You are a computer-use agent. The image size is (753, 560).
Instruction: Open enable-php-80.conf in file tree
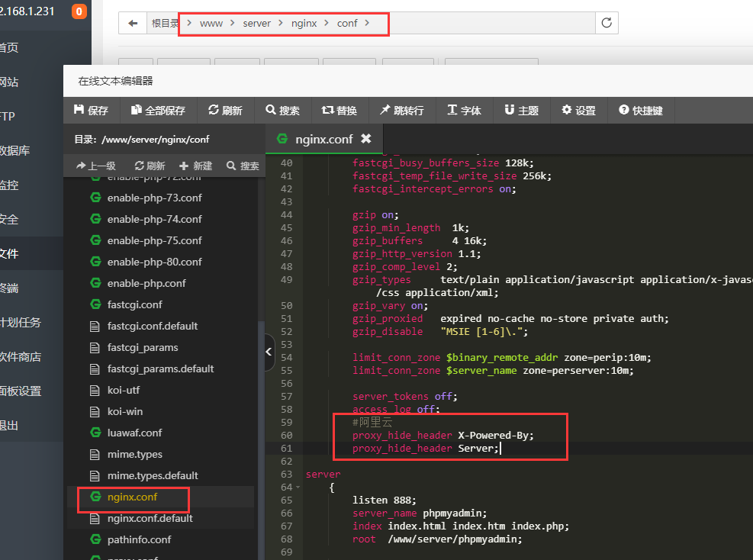pyautogui.click(x=154, y=262)
